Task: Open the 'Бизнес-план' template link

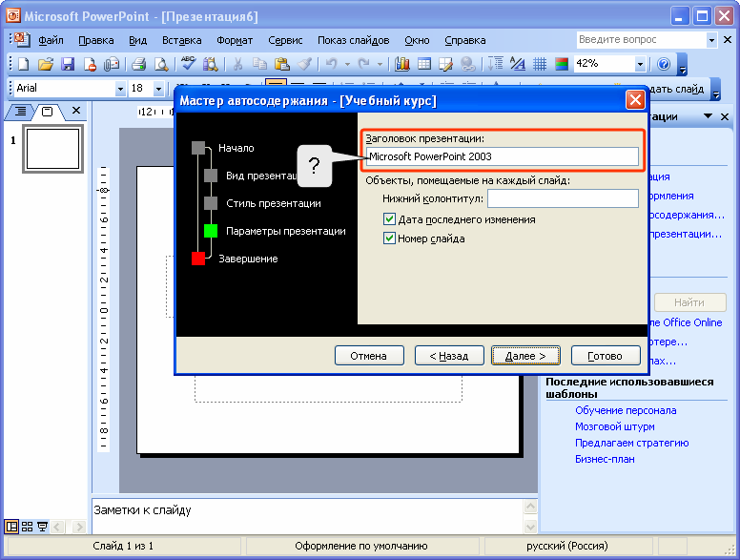Action: click(605, 459)
